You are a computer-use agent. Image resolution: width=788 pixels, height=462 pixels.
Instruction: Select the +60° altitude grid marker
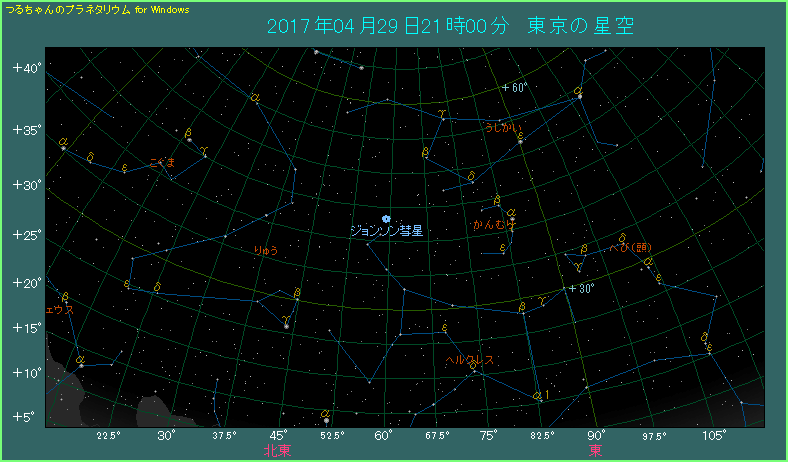pos(514,88)
